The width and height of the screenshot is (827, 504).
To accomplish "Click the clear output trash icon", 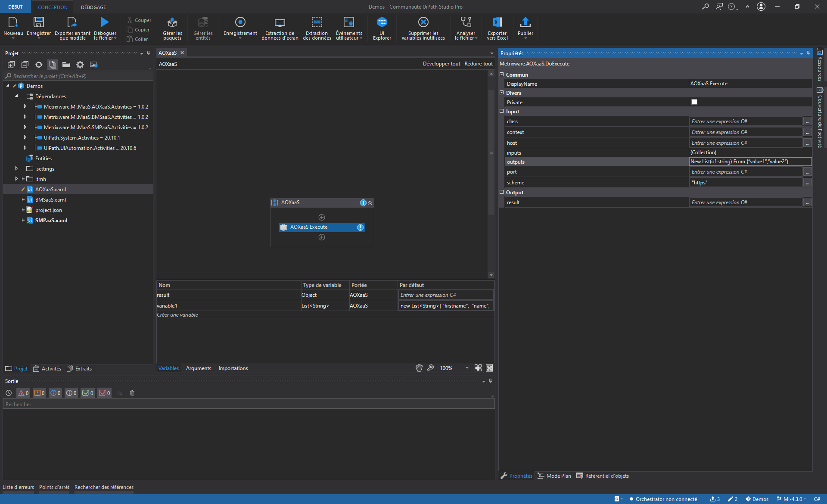I will point(132,393).
